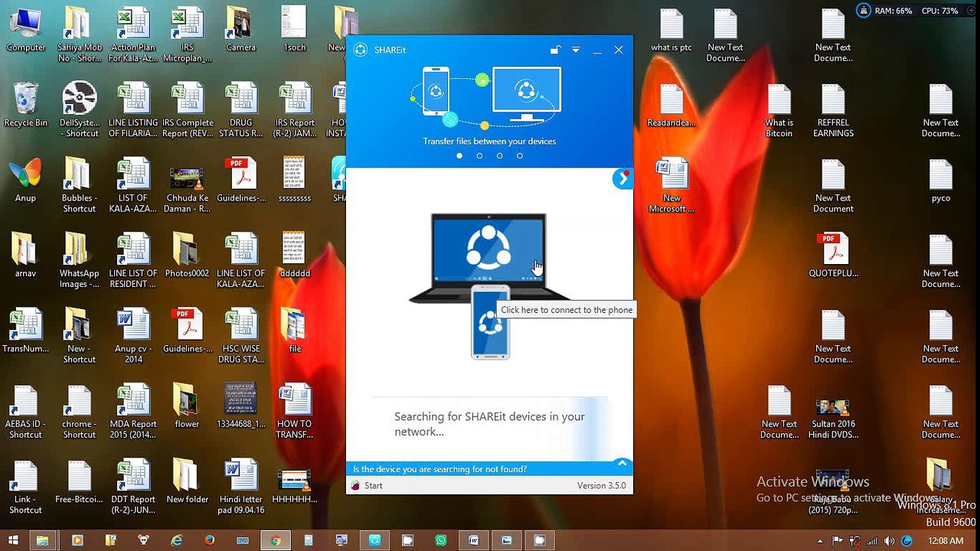The height and width of the screenshot is (551, 980).
Task: Select the 'New Microsoft ...' Word document
Action: coord(671,185)
